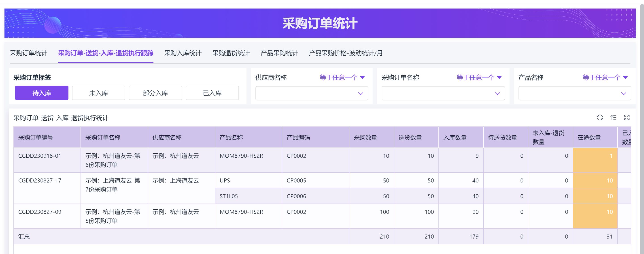Click the sort icon above the table
Viewport: 644px width, 254px height.
[x=613, y=117]
